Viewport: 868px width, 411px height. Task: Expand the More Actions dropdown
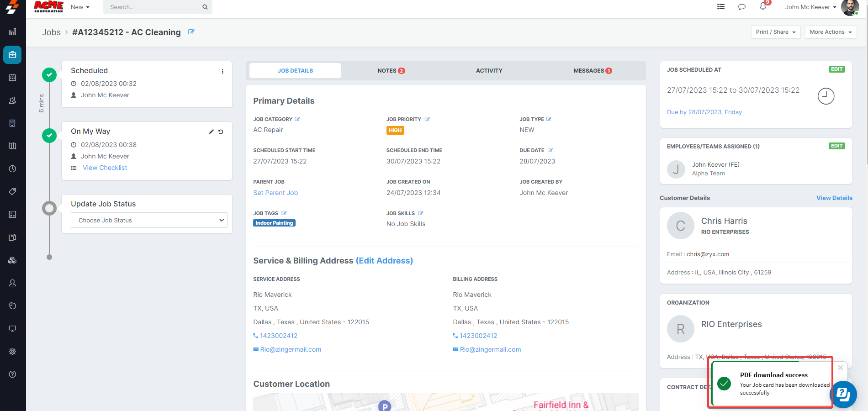point(830,32)
